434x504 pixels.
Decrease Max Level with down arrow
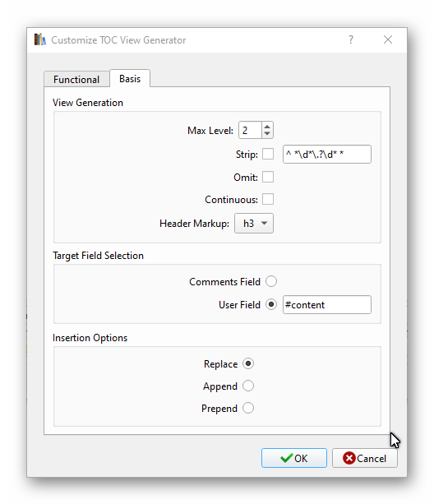tap(267, 134)
